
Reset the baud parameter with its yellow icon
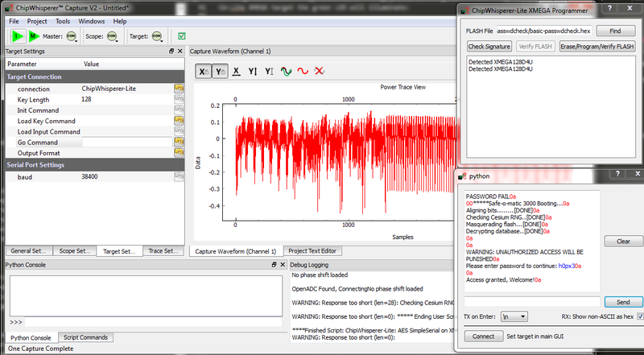click(x=179, y=176)
